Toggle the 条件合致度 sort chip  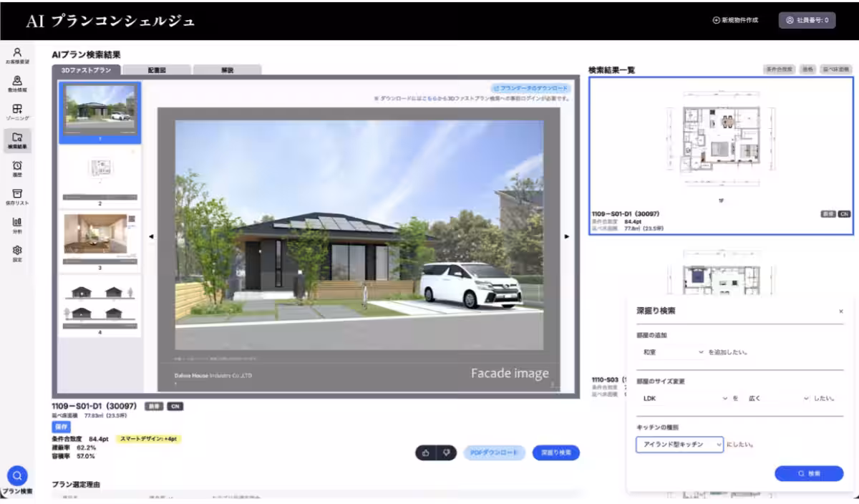(x=779, y=69)
